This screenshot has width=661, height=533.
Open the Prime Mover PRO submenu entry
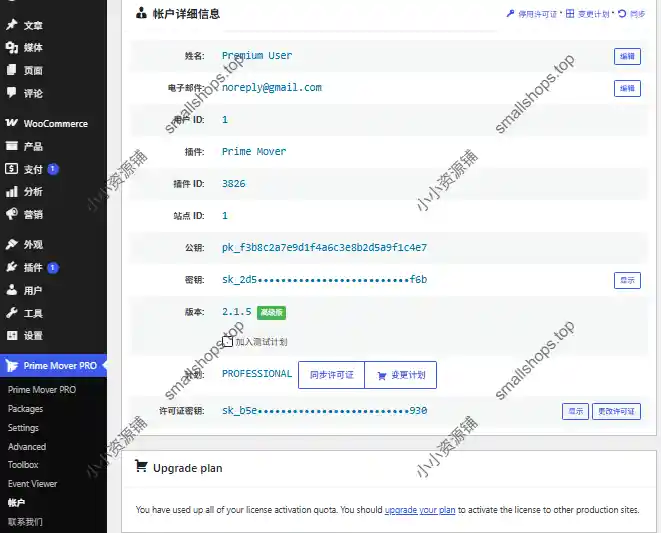coord(42,390)
